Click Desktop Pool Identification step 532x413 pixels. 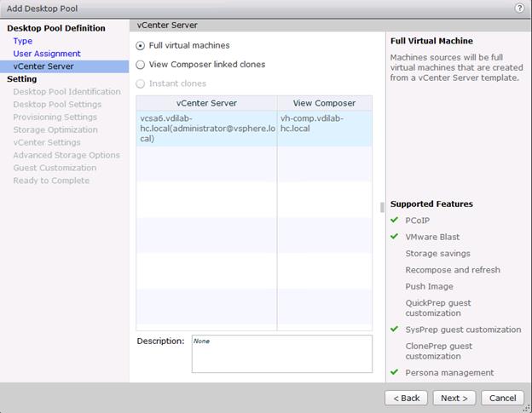(66, 92)
